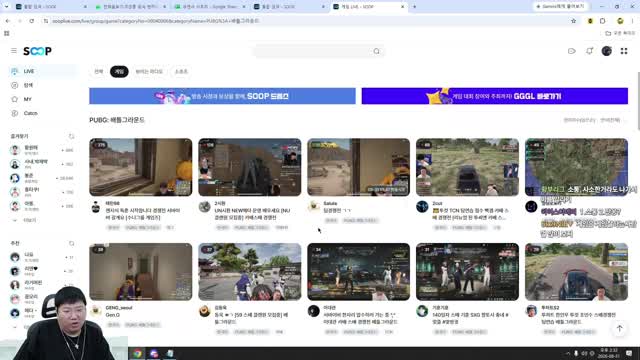Click the SOOP logo
Viewport: 640px width, 360px height.
tap(37, 51)
